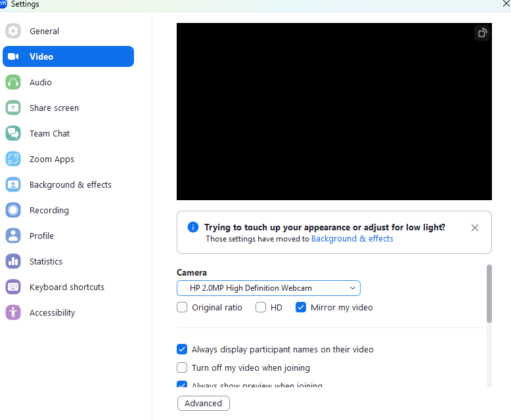The height and width of the screenshot is (420, 511).
Task: Enable HD video checkbox
Action: click(260, 307)
